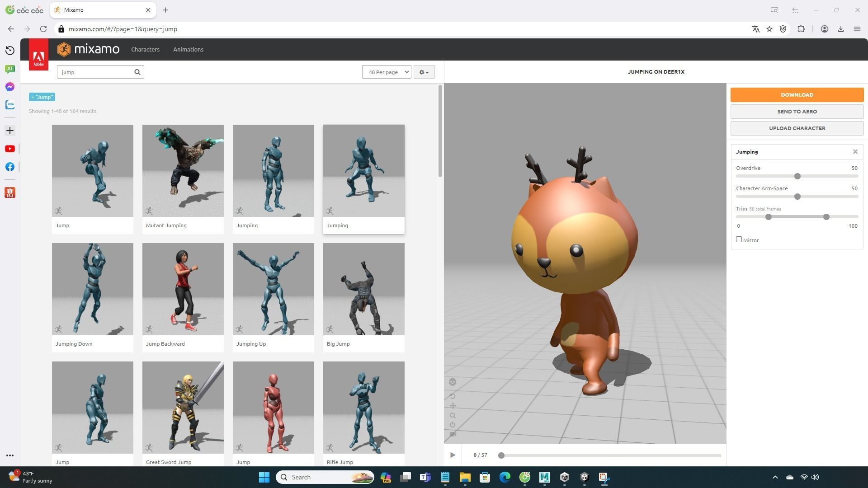
Task: Select Jumping Up animation thumbnail
Action: click(273, 289)
